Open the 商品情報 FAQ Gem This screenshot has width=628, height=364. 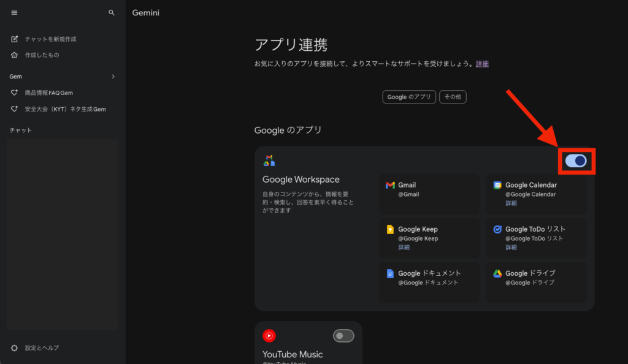(48, 93)
